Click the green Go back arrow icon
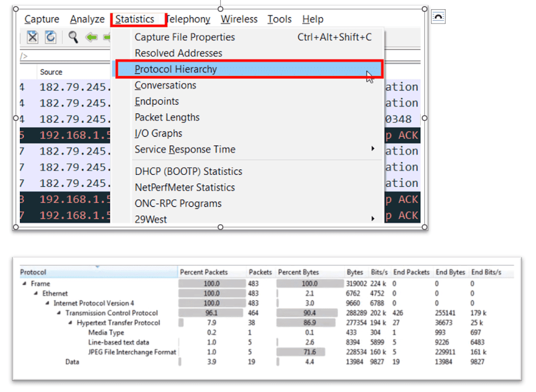 tap(91, 37)
